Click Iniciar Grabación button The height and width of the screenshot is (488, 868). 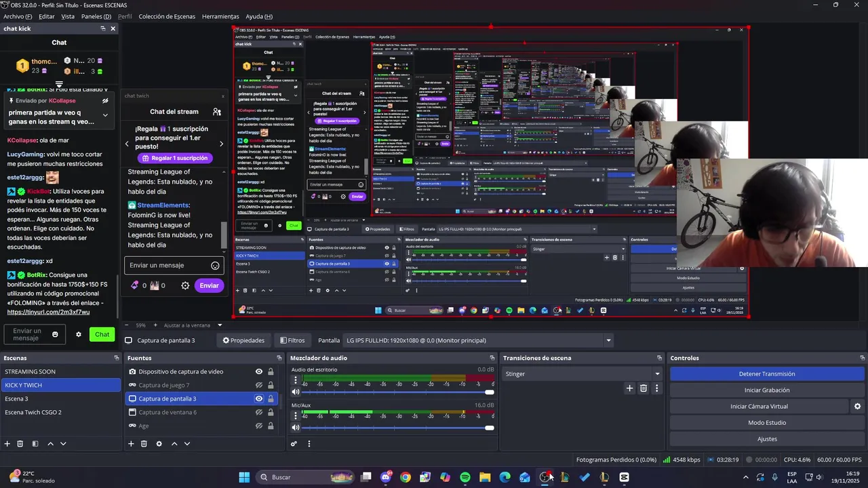point(767,390)
